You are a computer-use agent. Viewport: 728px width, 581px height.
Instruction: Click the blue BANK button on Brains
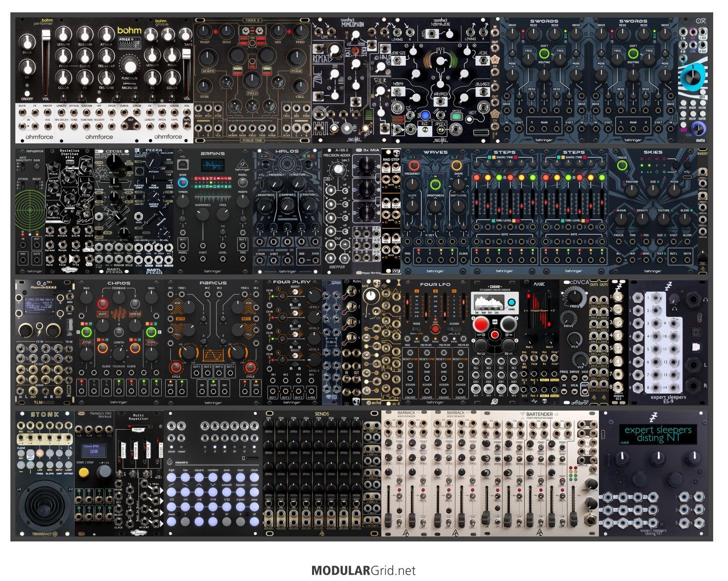[x=183, y=182]
